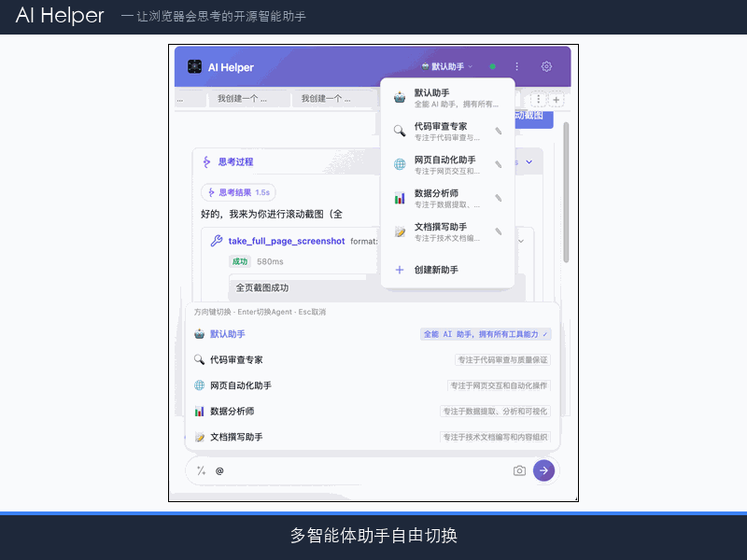Click the 全能 AI 助手 description tag
Image resolution: width=747 pixels, height=560 pixels.
486,334
